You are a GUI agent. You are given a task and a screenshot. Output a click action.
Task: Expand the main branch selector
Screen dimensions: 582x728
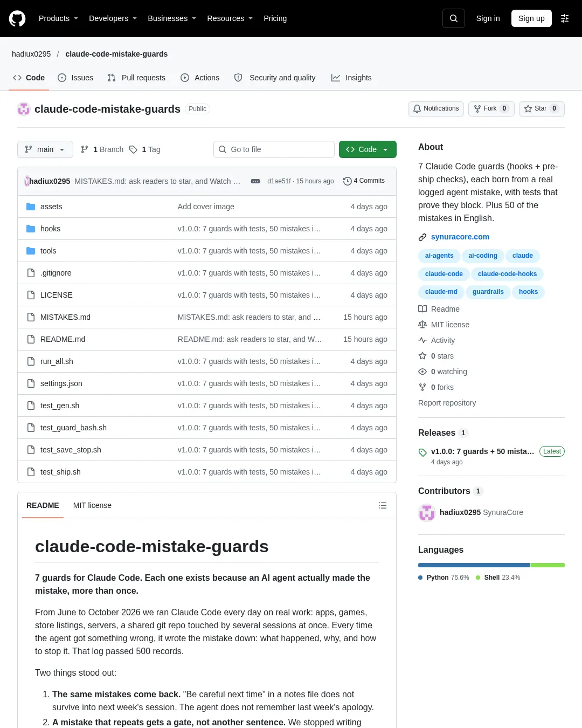45,149
